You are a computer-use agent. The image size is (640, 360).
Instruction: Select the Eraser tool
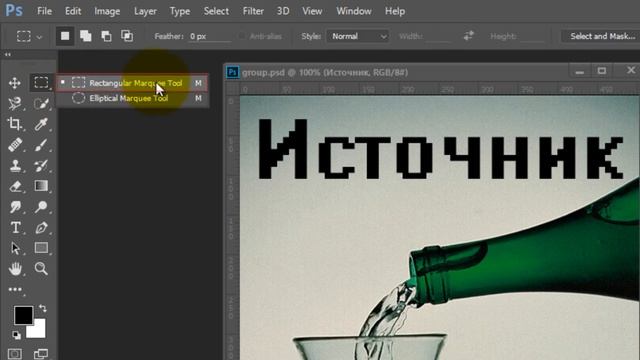click(x=15, y=186)
